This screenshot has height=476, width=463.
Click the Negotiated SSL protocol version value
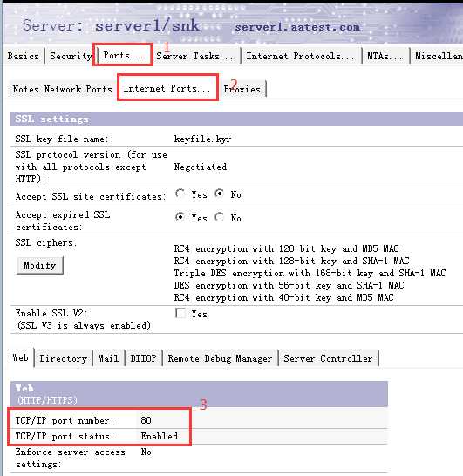coord(201,167)
